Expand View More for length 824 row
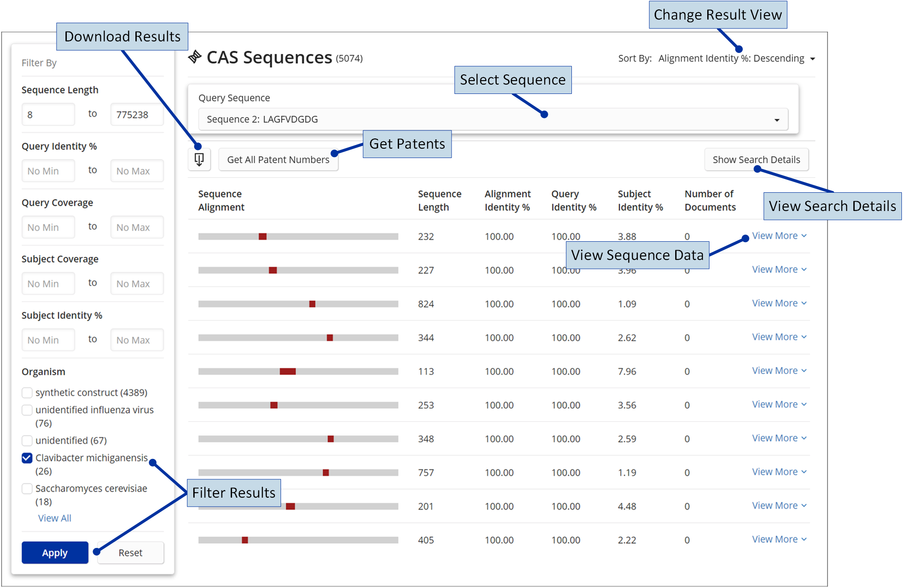 (x=779, y=304)
